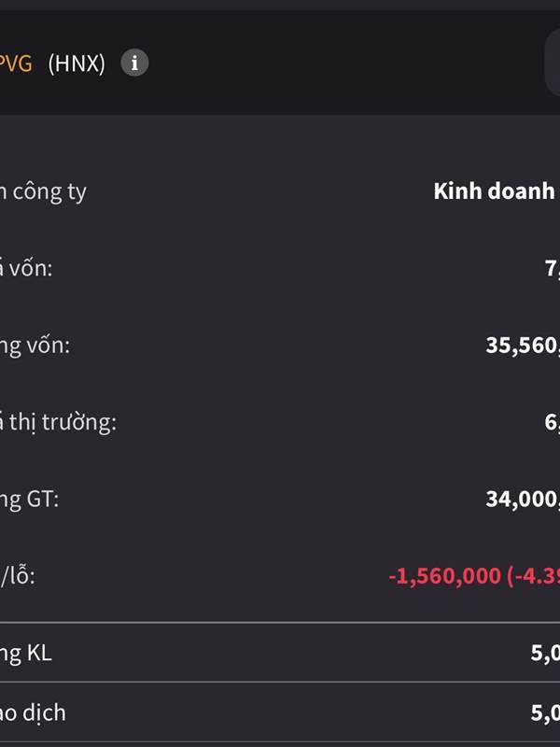Open the info icon next to HNX
The width and height of the screenshot is (560, 747).
(x=134, y=63)
